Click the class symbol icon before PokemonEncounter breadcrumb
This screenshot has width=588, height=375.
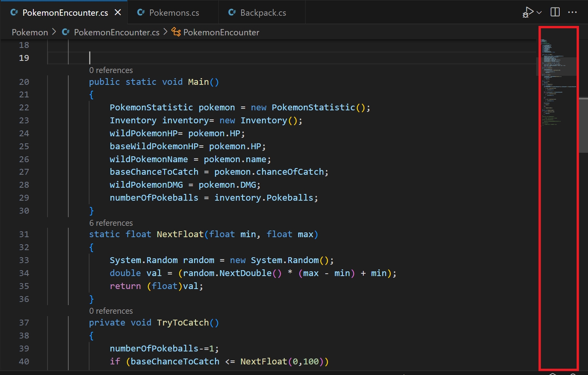tap(176, 32)
